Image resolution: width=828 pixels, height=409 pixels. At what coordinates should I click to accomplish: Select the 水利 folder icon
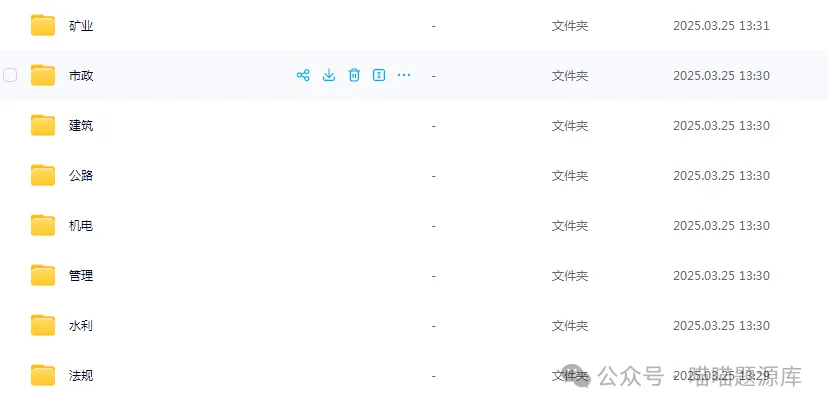click(43, 326)
